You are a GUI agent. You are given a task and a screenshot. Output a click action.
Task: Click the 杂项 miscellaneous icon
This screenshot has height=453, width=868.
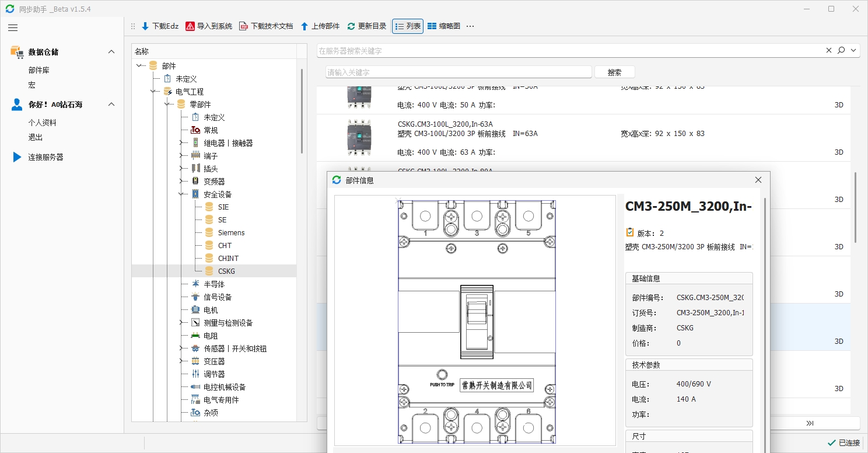click(195, 413)
